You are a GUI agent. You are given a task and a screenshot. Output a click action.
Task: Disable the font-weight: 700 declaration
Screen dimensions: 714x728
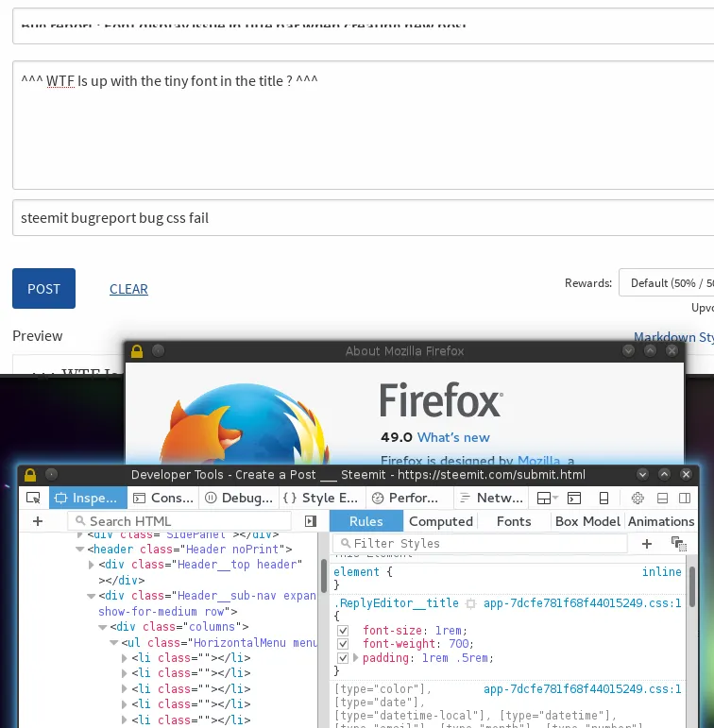[343, 644]
